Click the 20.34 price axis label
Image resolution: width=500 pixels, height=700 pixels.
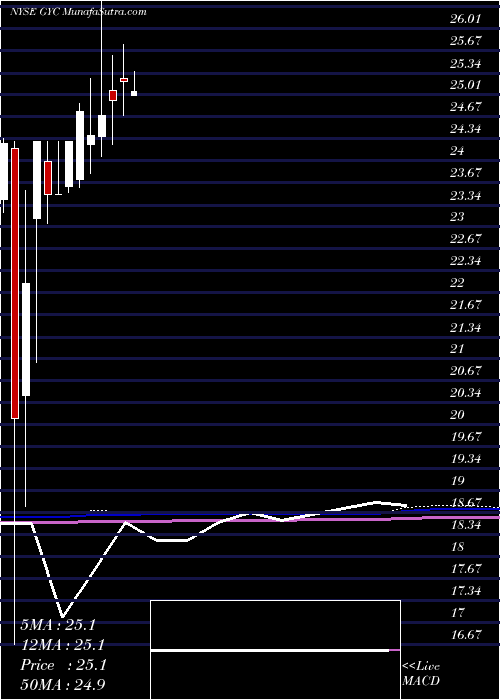coord(466,393)
